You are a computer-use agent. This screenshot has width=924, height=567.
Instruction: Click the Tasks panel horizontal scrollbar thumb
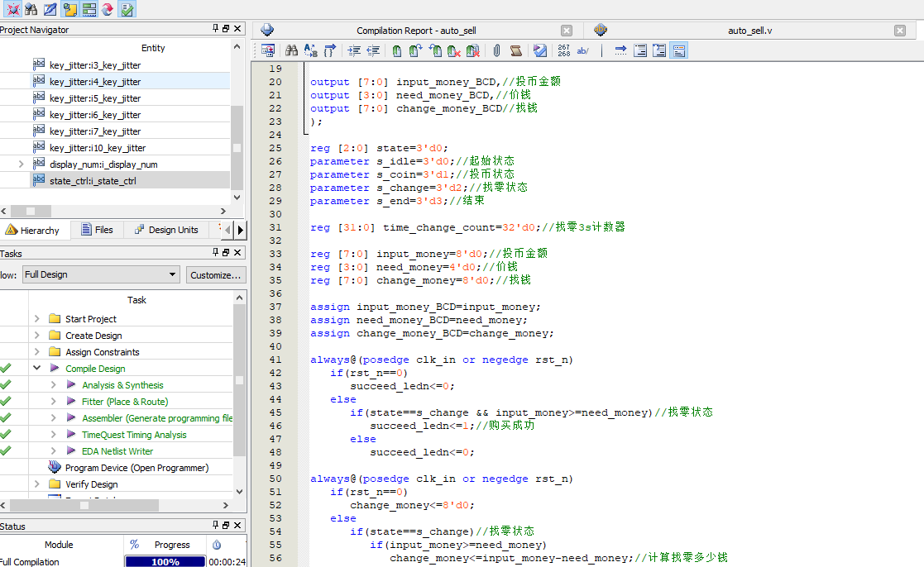pos(84,505)
